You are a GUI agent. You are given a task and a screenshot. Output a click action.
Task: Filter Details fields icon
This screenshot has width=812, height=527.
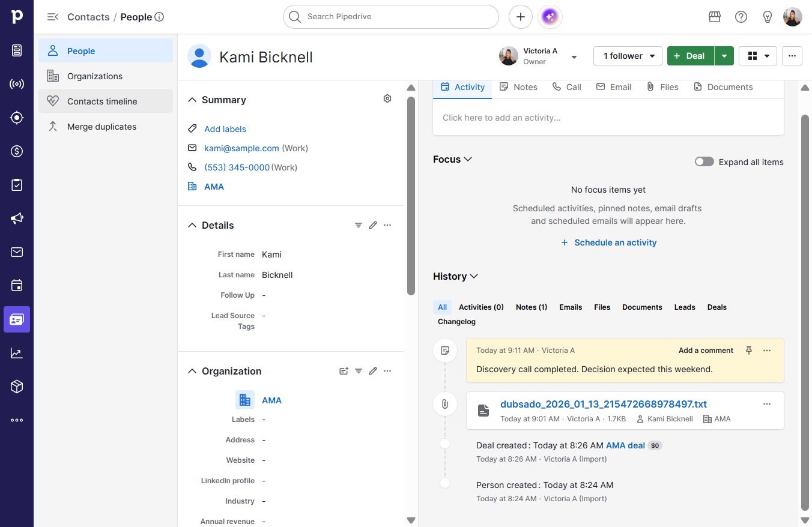(x=359, y=225)
